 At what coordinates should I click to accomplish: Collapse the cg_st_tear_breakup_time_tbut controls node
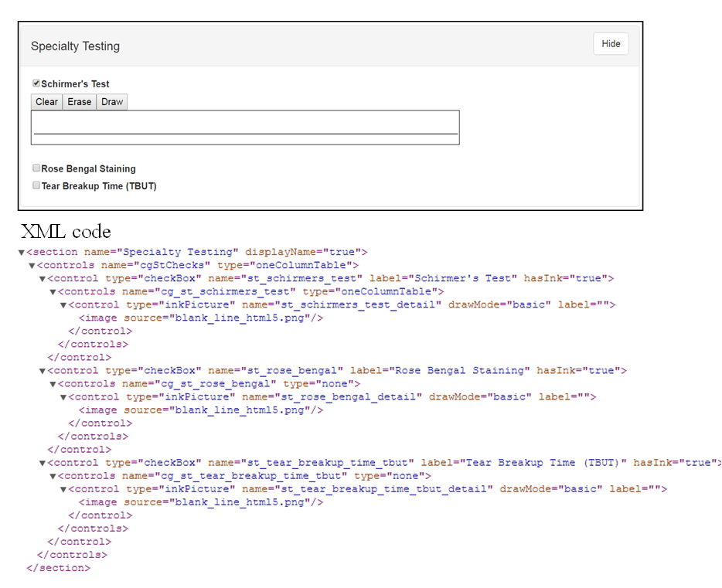coord(53,476)
